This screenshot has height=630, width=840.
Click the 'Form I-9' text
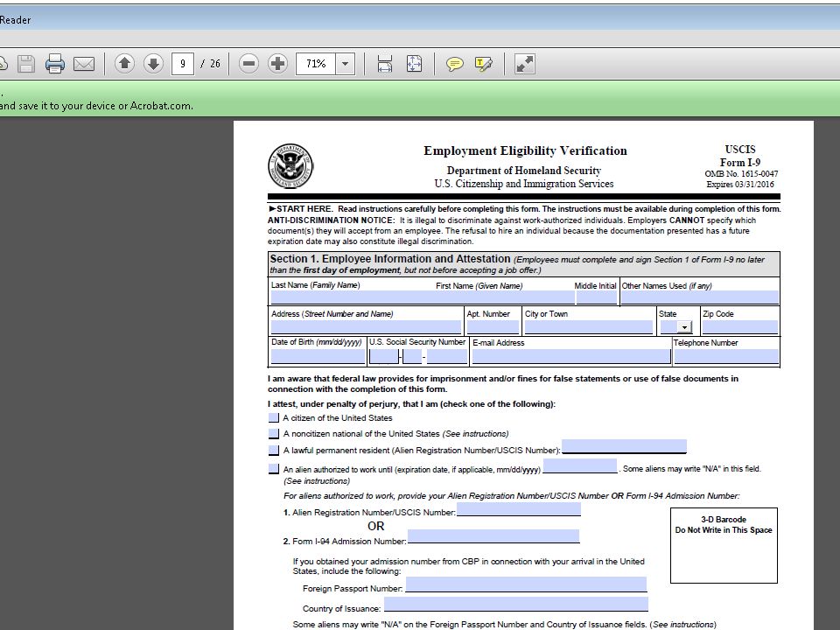740,163
